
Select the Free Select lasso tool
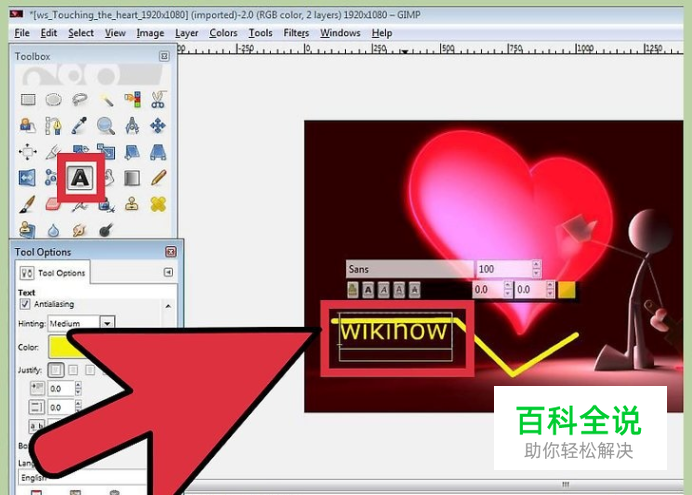(80, 99)
